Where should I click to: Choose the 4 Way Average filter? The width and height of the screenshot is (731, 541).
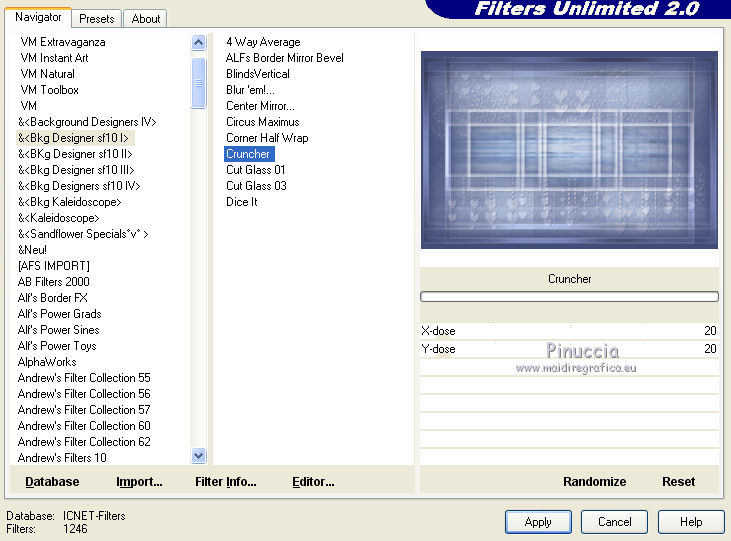click(263, 42)
